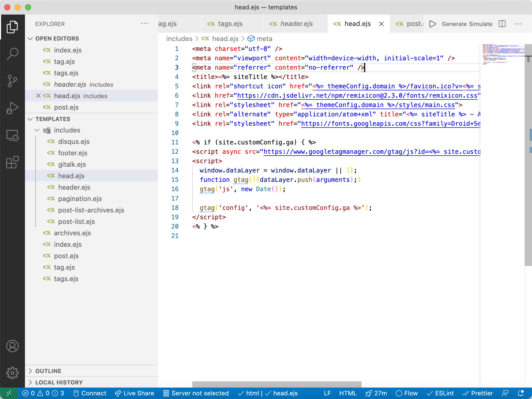
Task: Open post-list-archives.ejs file
Action: [91, 210]
